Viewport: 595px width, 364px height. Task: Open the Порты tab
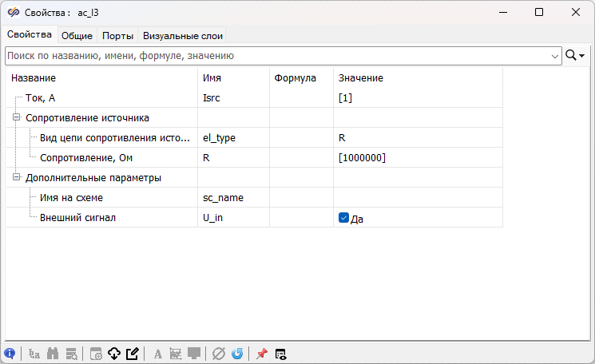pos(117,35)
